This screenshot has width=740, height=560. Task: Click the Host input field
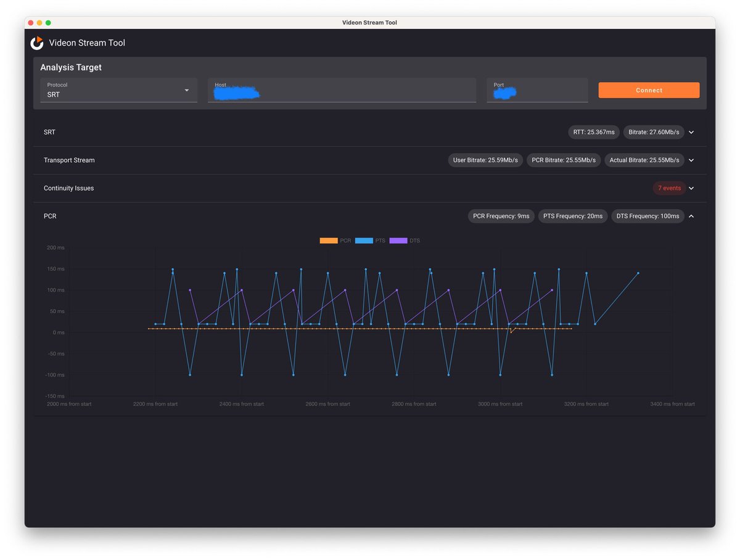[x=342, y=90]
